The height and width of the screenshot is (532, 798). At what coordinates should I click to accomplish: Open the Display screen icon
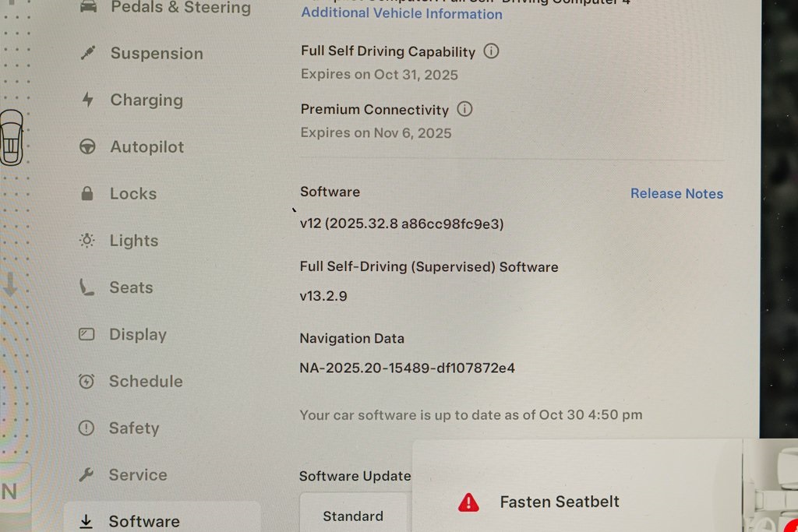[87, 334]
